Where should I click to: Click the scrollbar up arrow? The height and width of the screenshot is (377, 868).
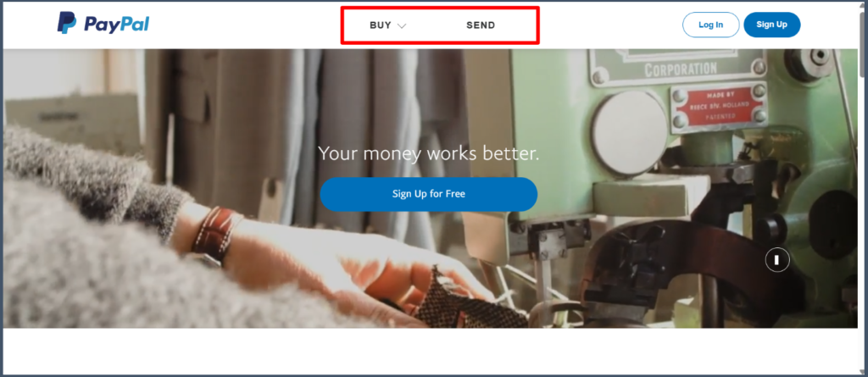click(862, 7)
